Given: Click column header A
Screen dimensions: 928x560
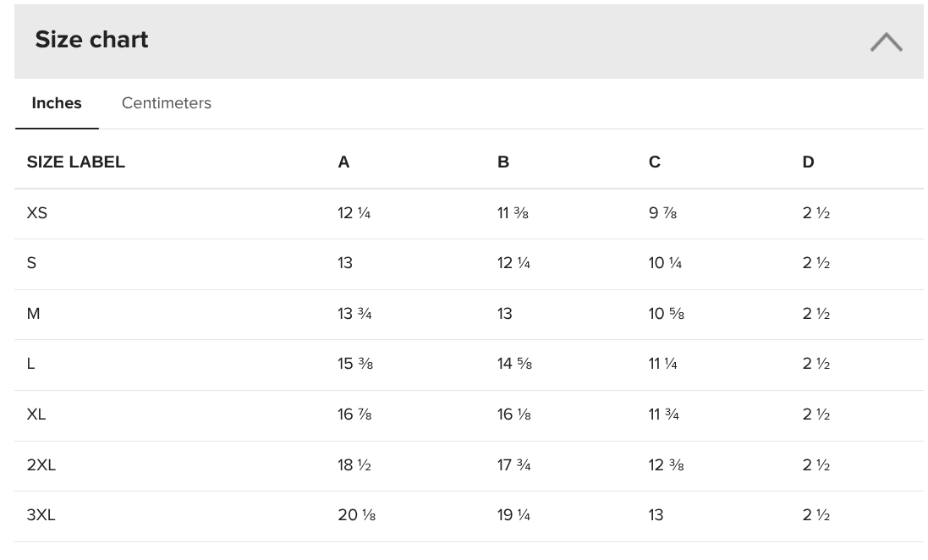Looking at the screenshot, I should [343, 162].
